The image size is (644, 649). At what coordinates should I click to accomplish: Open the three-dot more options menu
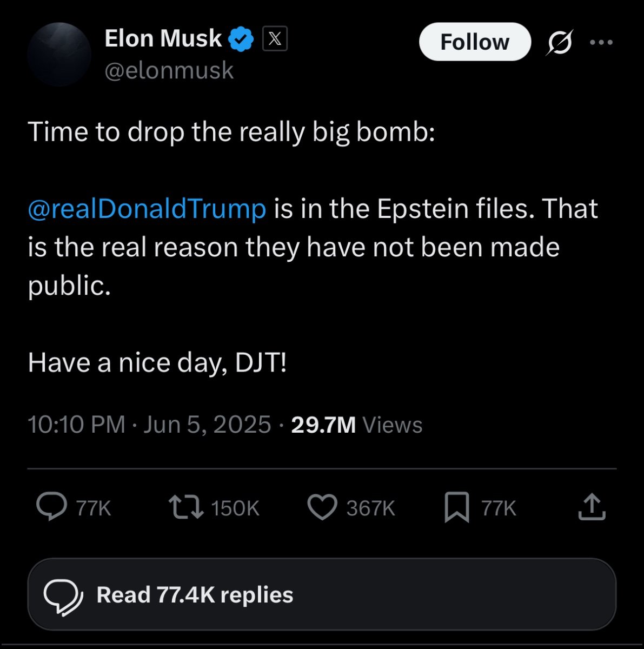pos(601,42)
